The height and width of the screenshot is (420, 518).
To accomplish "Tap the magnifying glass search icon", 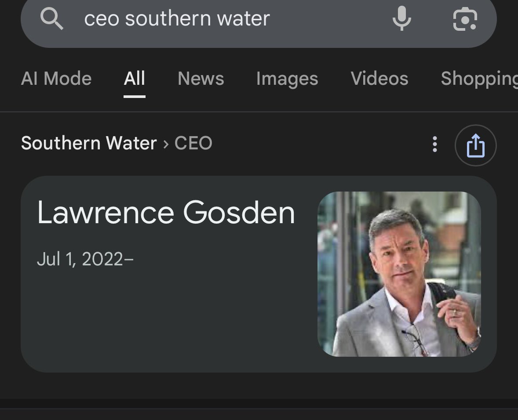I will click(51, 19).
